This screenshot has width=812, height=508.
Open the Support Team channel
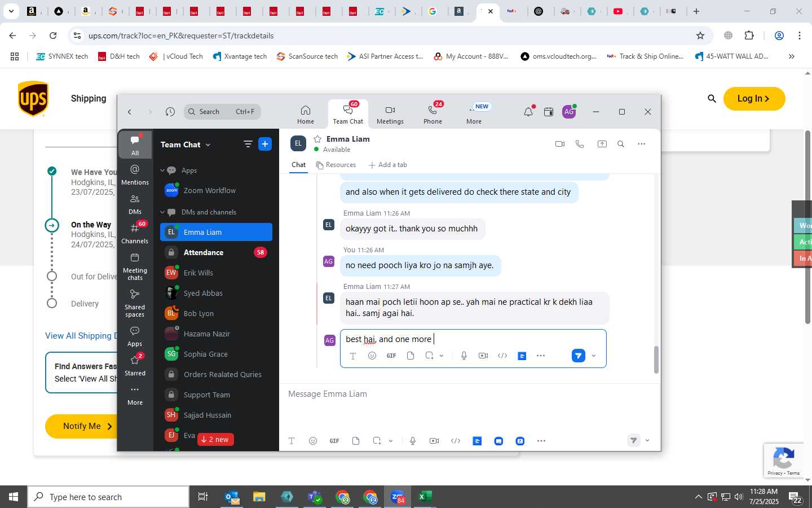click(216, 395)
